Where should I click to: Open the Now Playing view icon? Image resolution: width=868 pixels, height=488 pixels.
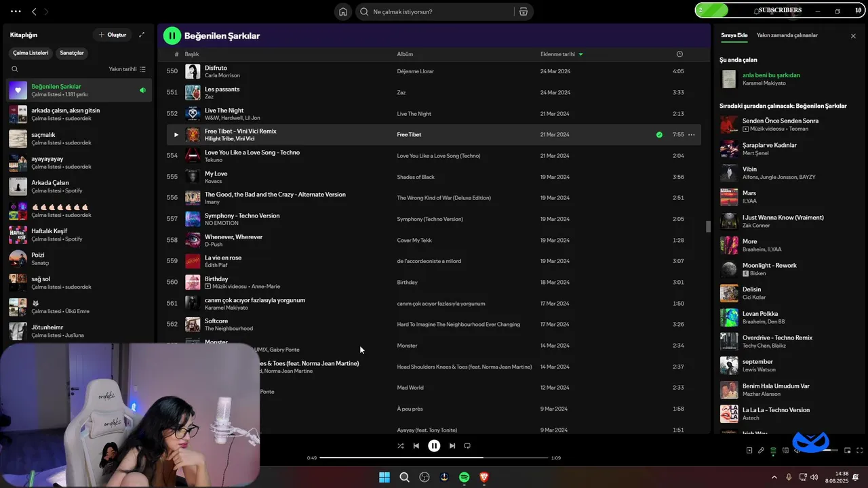(x=749, y=450)
